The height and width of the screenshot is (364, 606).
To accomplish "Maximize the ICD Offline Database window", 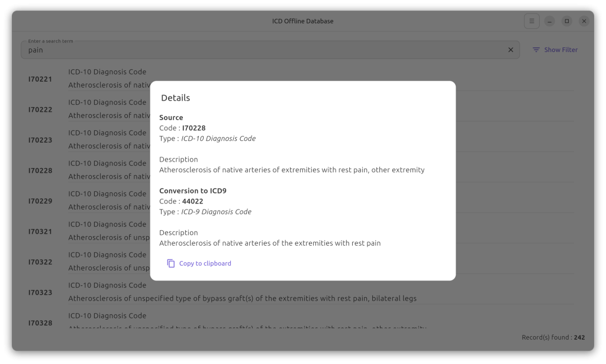I will coord(566,21).
